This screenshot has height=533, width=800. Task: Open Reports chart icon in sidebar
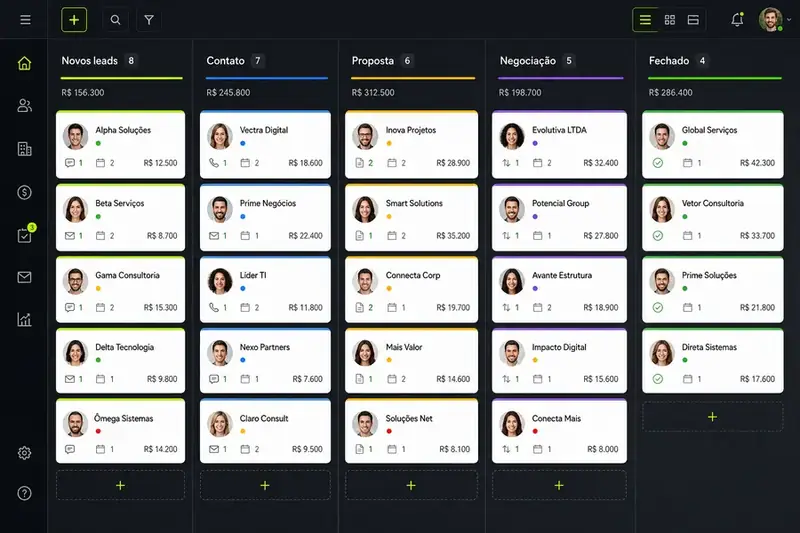[24, 320]
